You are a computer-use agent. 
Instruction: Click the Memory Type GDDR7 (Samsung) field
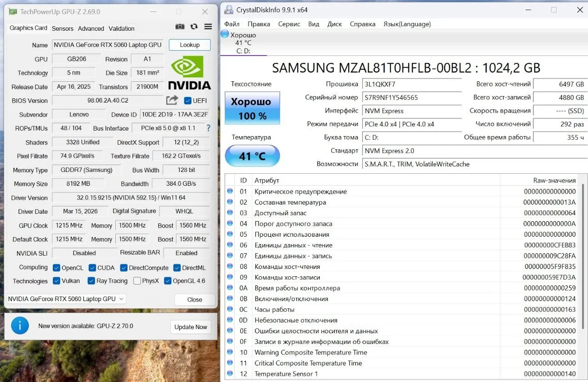tap(86, 170)
